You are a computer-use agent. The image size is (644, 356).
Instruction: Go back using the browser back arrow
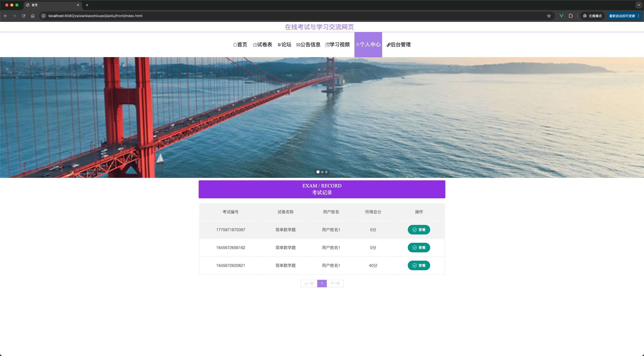(6, 16)
